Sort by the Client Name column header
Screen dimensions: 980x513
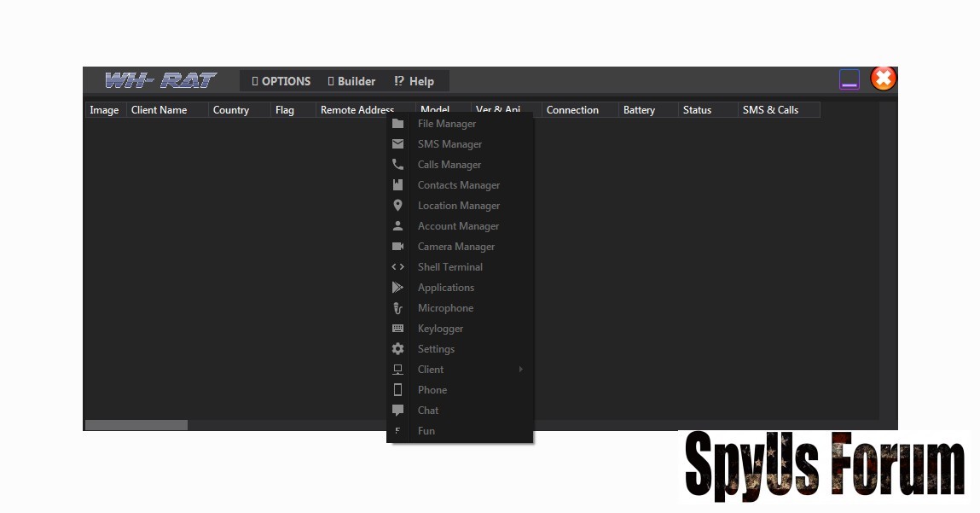(159, 110)
